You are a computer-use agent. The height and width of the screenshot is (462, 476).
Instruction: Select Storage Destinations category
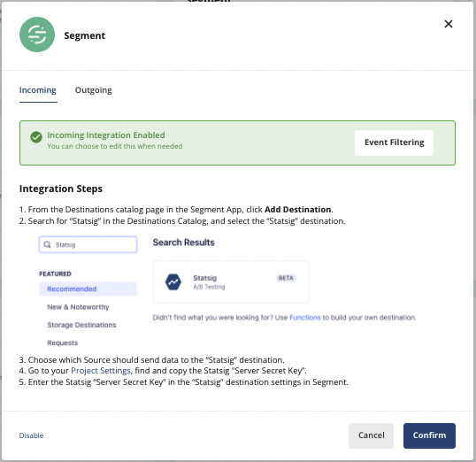81,325
